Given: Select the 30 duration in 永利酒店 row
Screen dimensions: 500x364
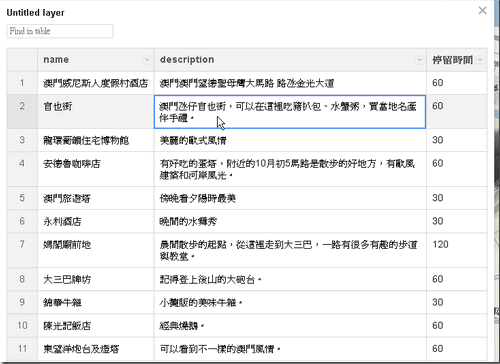Looking at the screenshot, I should (457, 221).
